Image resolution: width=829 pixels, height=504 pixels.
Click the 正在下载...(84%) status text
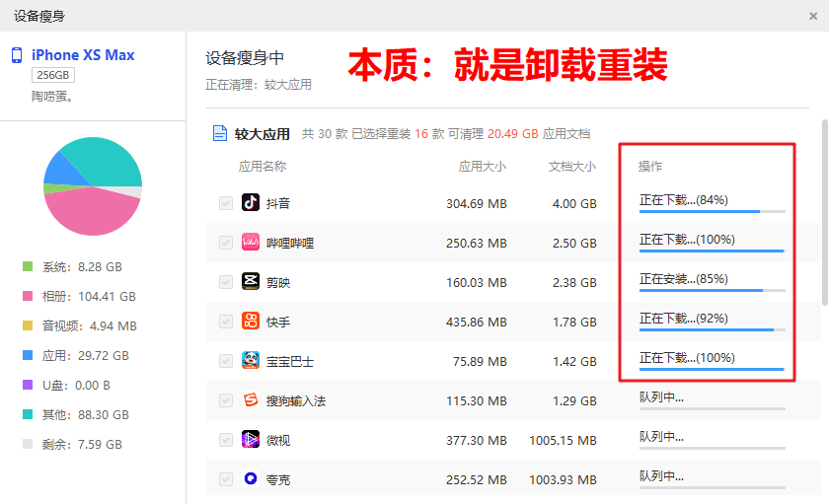click(684, 199)
